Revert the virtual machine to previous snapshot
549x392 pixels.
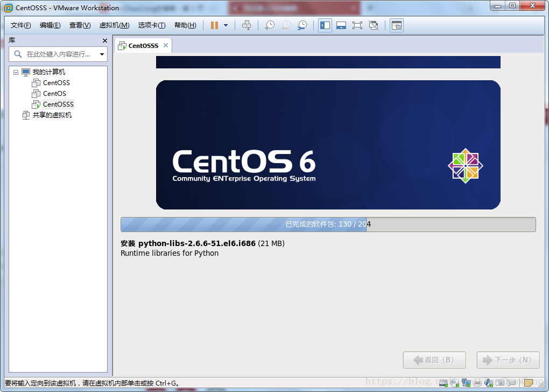(286, 25)
